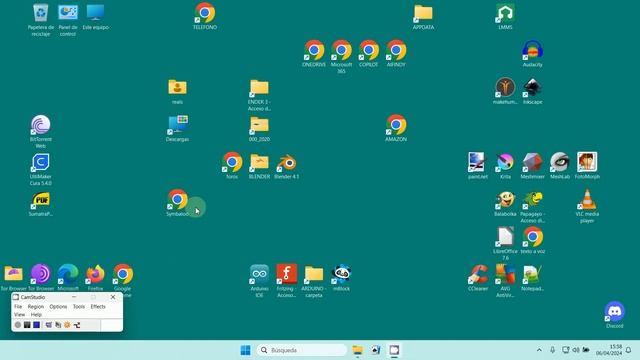Open the Windows Start menu button
Image resolution: width=640 pixels, height=360 pixels.
click(x=245, y=350)
